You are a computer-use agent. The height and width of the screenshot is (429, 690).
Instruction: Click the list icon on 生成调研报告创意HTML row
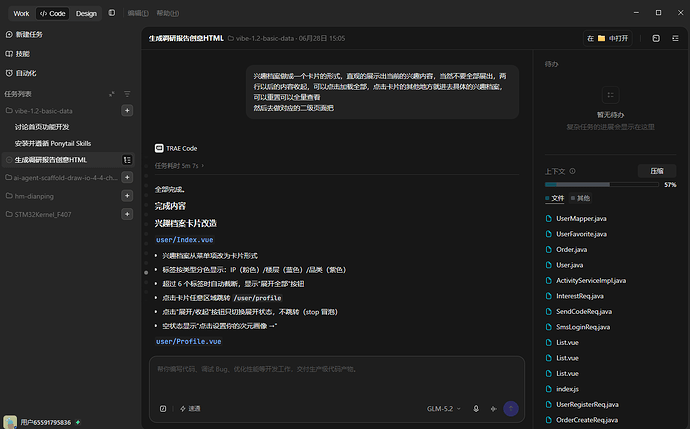point(127,160)
